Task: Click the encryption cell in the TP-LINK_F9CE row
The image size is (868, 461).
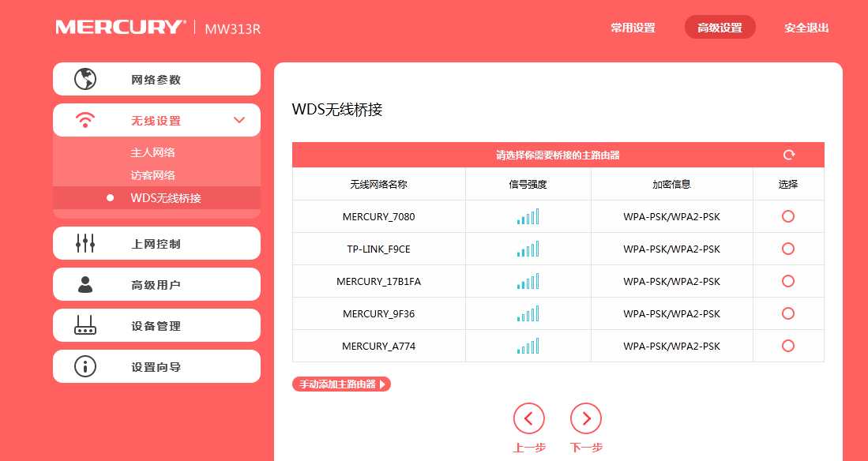Action: tap(671, 249)
